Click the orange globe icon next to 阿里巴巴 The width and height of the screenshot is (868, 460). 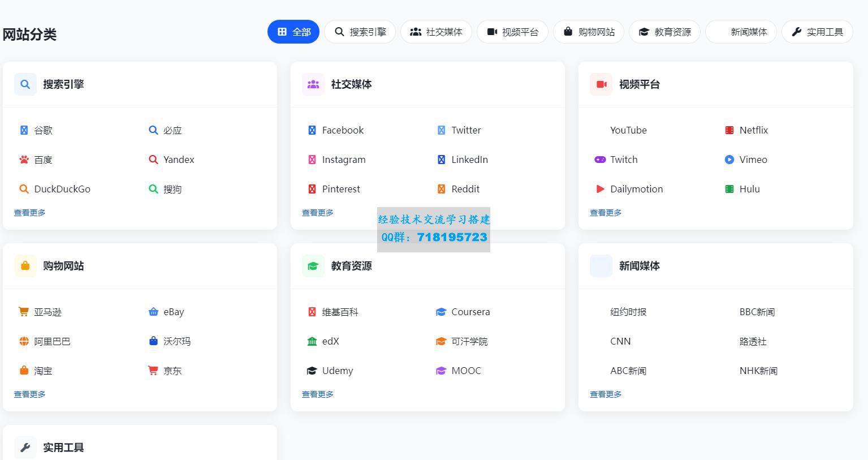(24, 341)
